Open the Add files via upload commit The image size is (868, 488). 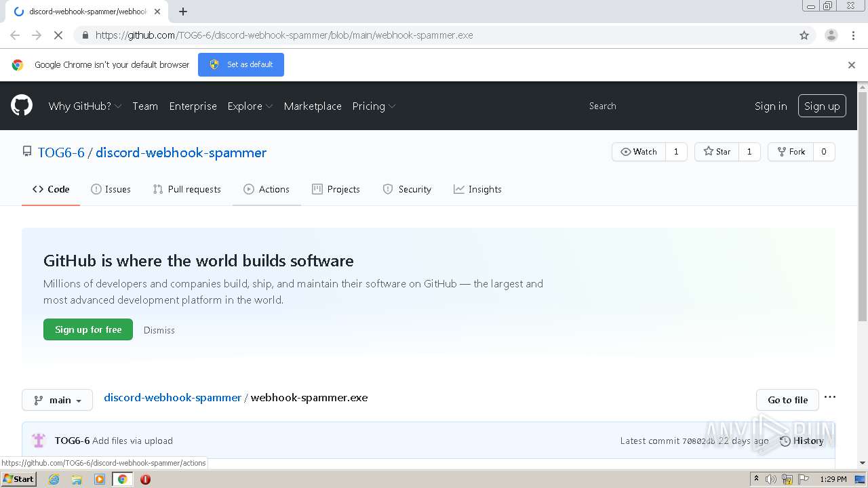tap(132, 441)
